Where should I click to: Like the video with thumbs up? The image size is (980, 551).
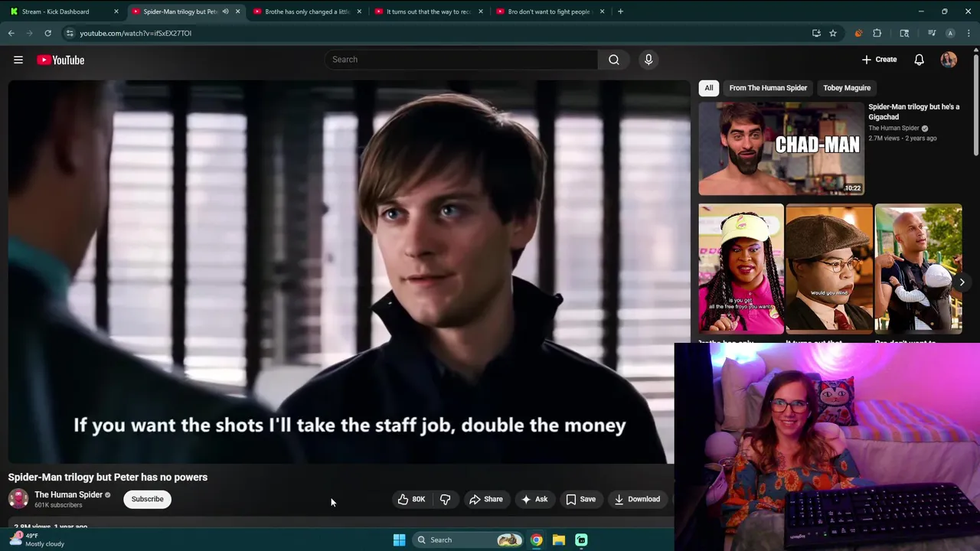(x=412, y=499)
